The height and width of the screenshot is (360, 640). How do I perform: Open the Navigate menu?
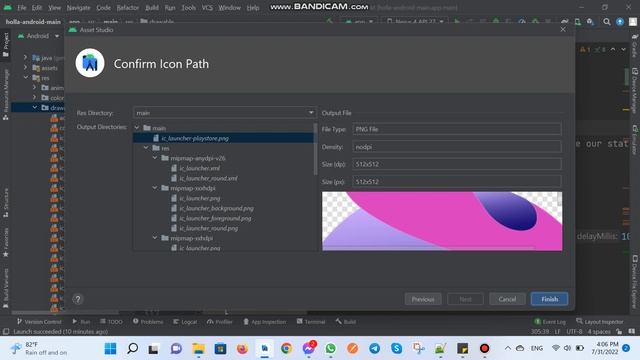pos(78,7)
